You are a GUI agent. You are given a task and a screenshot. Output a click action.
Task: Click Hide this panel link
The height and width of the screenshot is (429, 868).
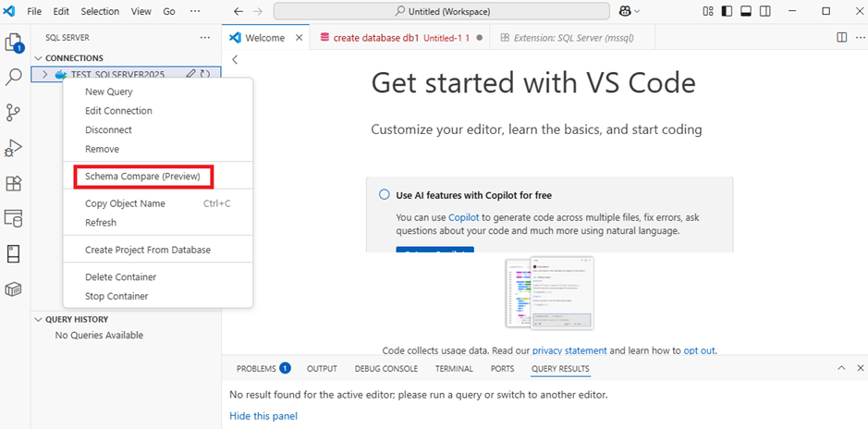(x=263, y=416)
